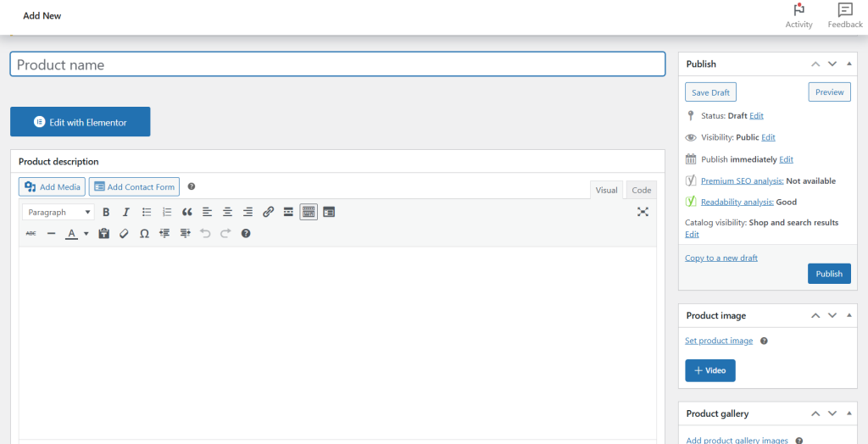Toggle bold formatting in editor toolbar
The image size is (868, 444).
[x=106, y=212]
